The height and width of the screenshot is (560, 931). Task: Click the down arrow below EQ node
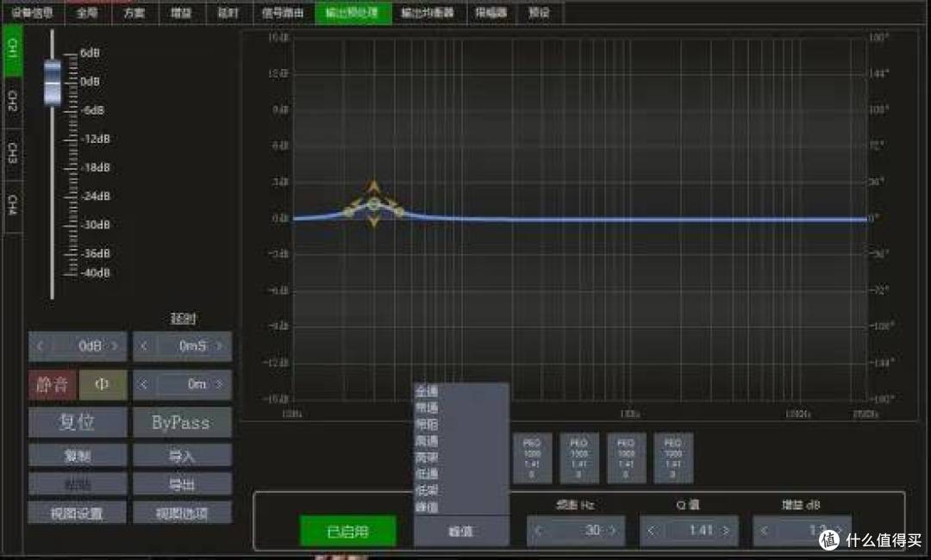tap(373, 222)
